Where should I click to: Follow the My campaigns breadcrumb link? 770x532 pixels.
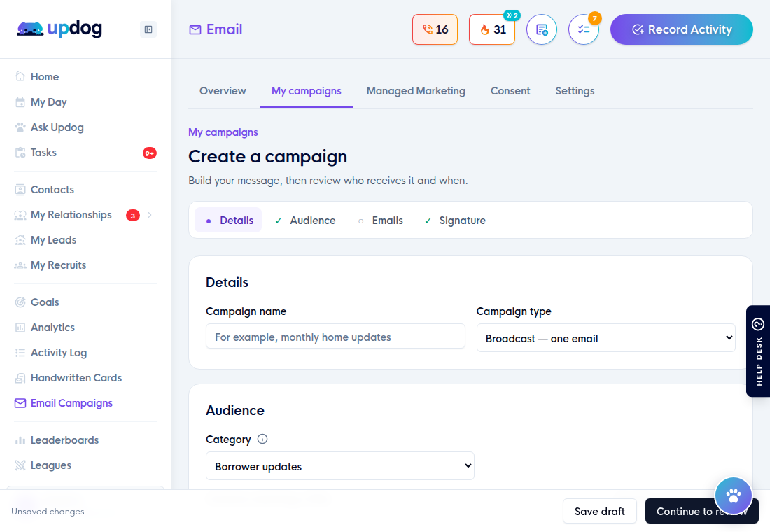[x=223, y=132]
